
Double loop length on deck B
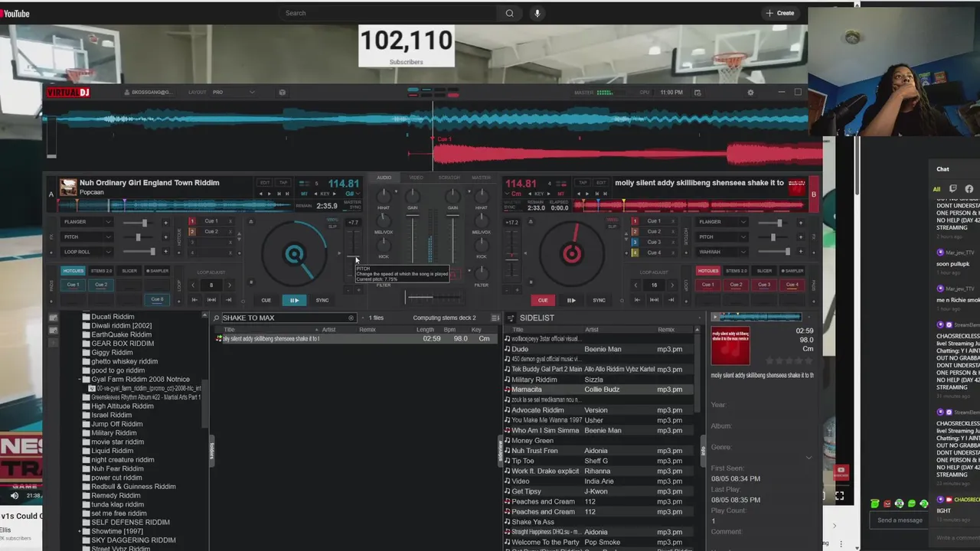[672, 285]
